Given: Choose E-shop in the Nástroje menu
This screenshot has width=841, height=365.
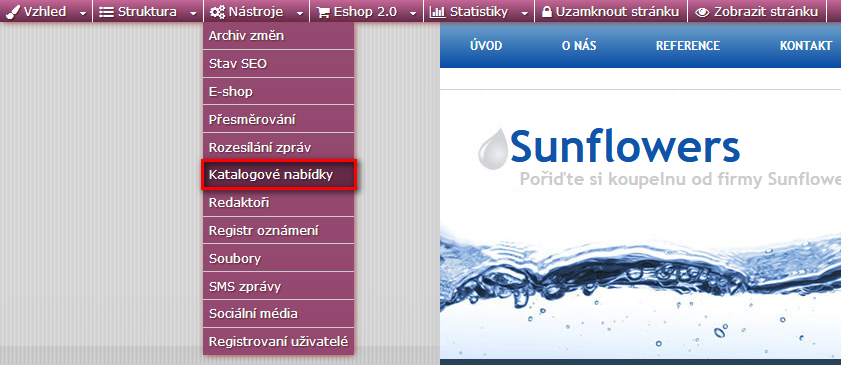Looking at the screenshot, I should click(278, 92).
